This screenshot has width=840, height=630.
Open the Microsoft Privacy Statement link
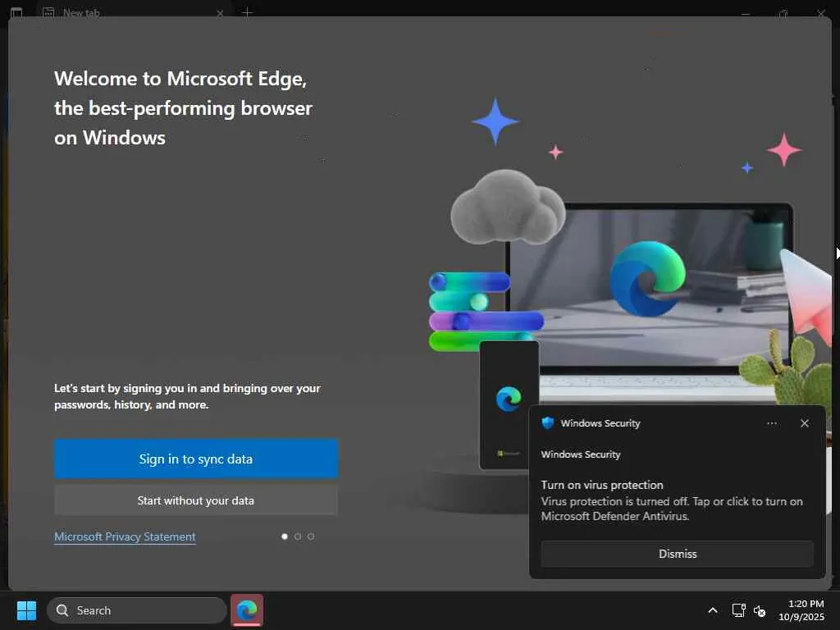(x=125, y=536)
